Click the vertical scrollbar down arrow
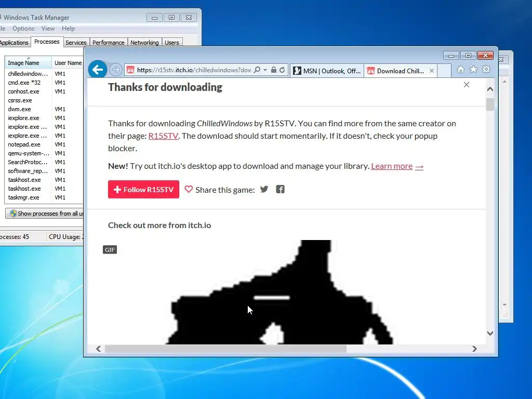The width and height of the screenshot is (532, 399). tap(490, 333)
